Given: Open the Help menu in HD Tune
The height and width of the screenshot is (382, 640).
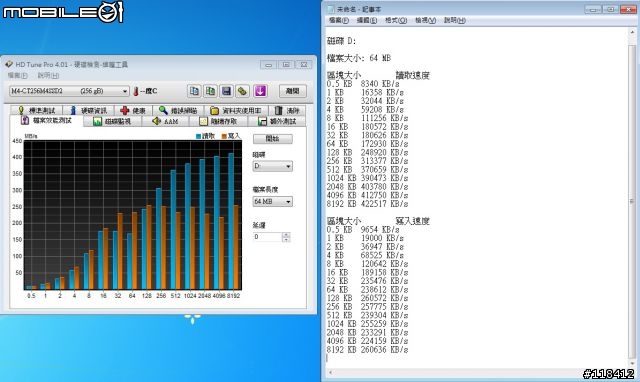Looking at the screenshot, I should (x=48, y=76).
